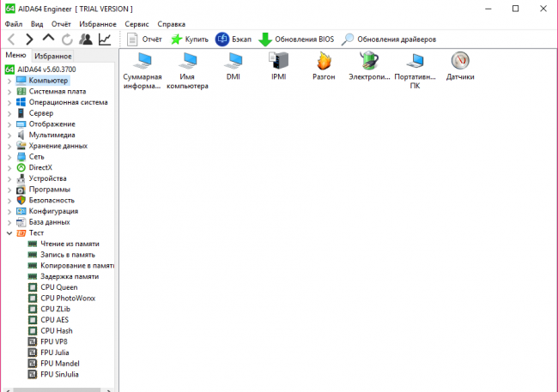Select the DirectX tree item
This screenshot has width=558, height=392.
point(40,167)
